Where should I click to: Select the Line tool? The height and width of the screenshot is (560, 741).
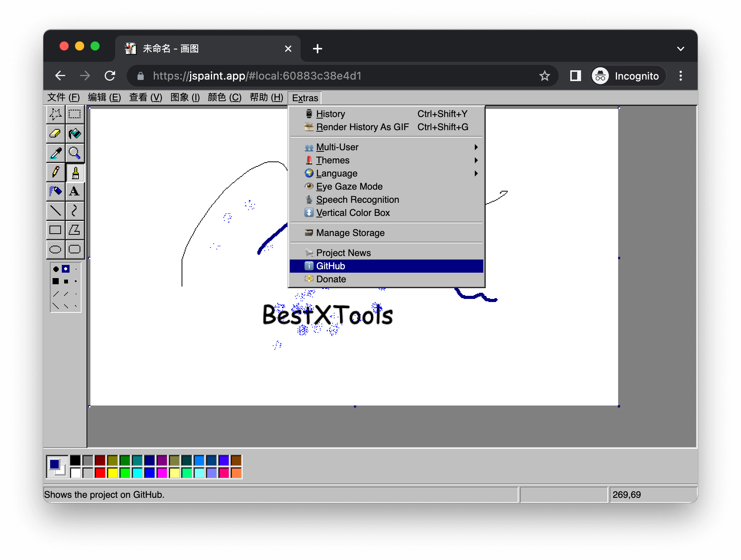(56, 211)
